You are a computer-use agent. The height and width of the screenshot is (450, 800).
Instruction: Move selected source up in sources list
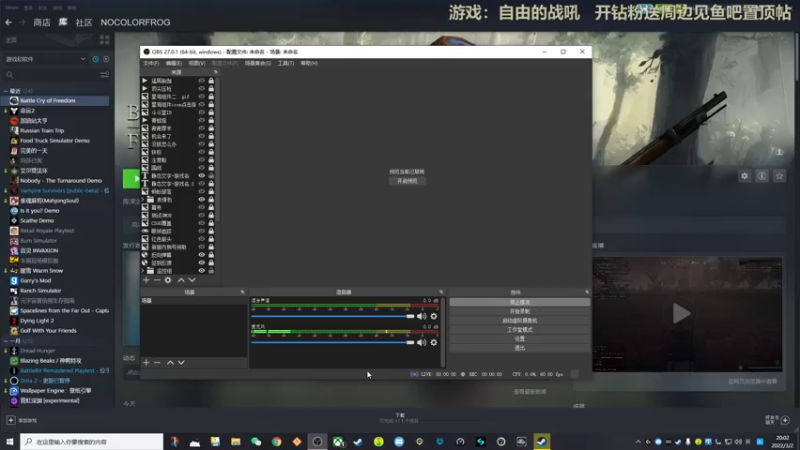pos(181,280)
